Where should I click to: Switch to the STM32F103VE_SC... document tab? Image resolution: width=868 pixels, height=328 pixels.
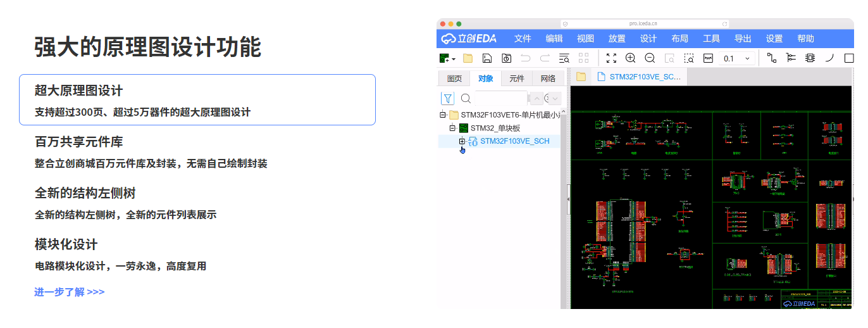click(638, 77)
